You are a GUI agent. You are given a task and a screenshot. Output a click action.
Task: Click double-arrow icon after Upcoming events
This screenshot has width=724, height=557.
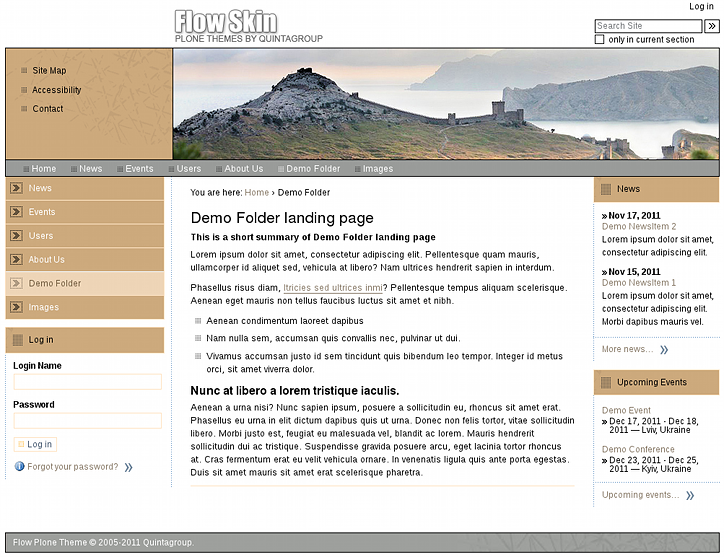[690, 496]
